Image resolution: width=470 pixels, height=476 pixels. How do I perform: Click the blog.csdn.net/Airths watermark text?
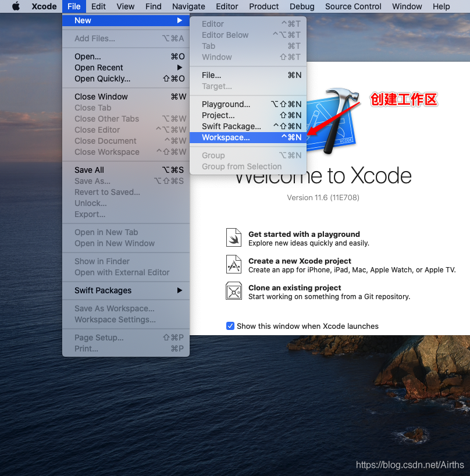pyautogui.click(x=410, y=465)
